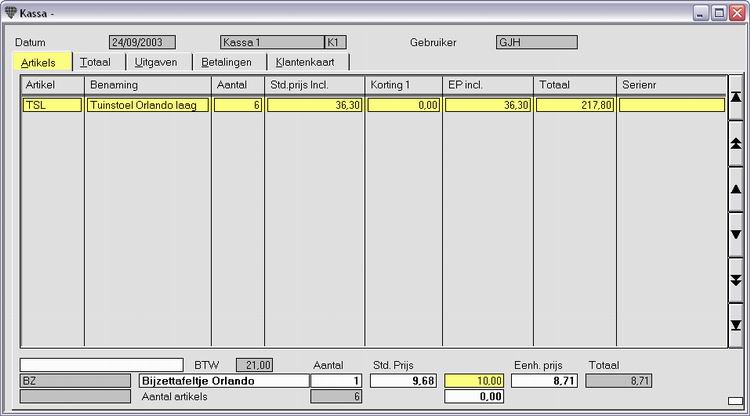Click the Aantal artikels count field 6
This screenshot has height=416, width=750.
[x=336, y=396]
